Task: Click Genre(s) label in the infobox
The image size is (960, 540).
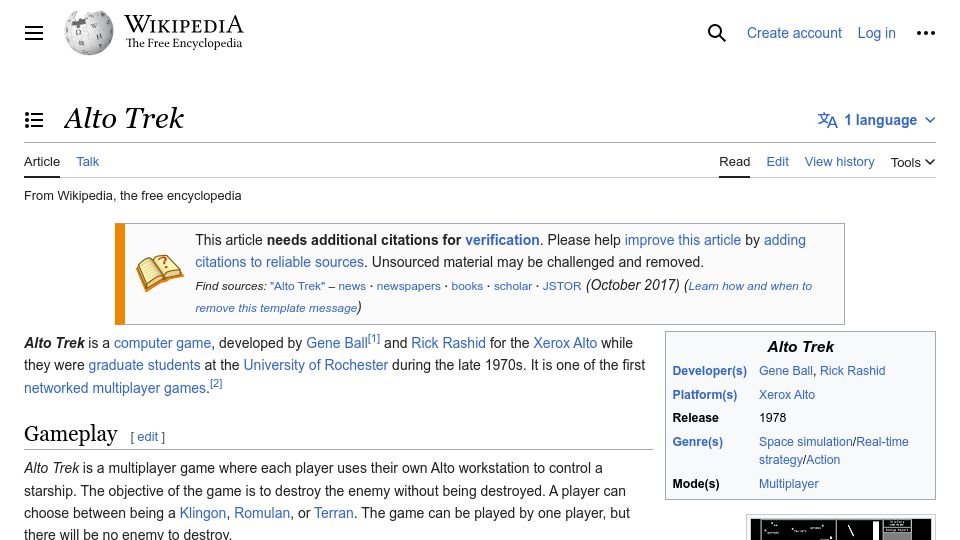Action: (x=697, y=441)
